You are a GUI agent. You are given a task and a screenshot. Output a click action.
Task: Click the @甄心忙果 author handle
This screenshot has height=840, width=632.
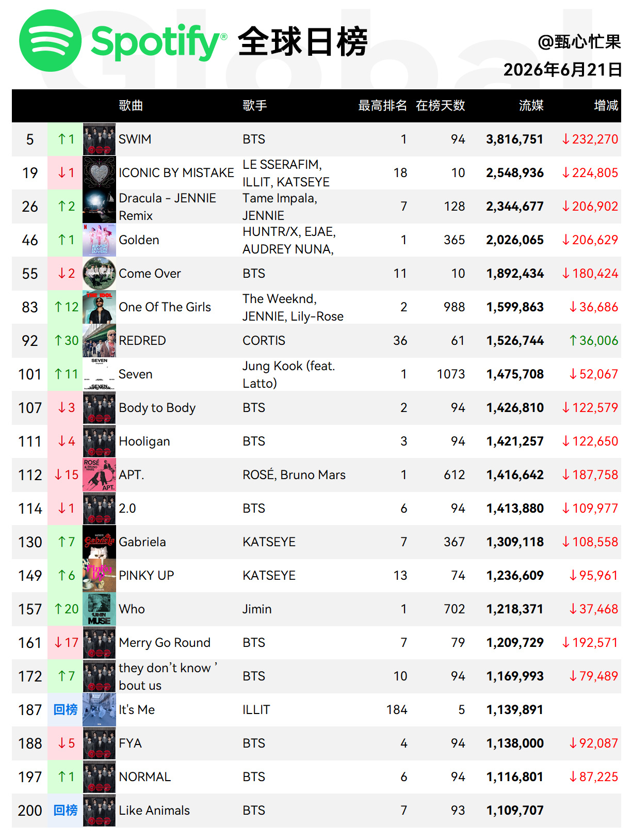tap(579, 42)
